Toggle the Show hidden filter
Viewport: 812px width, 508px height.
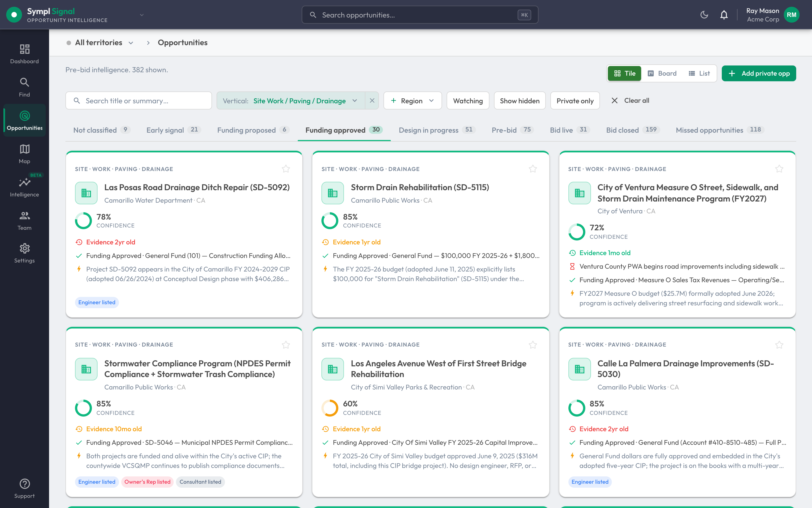pos(520,100)
